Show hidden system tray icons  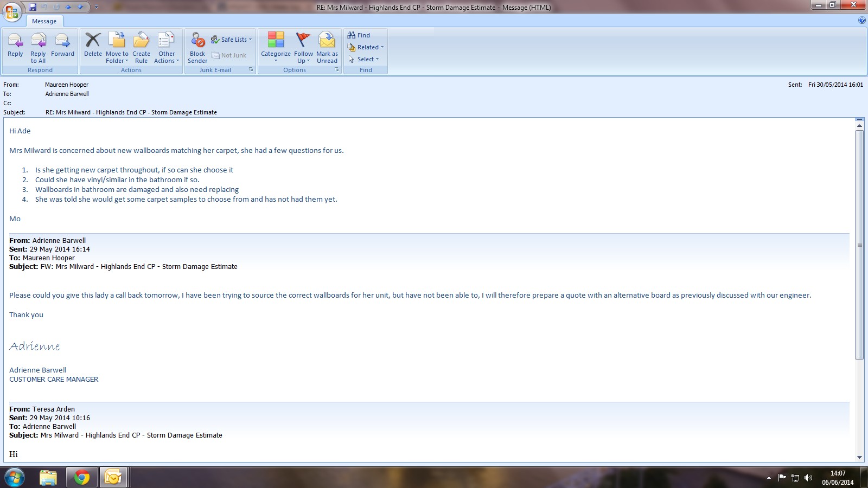point(769,478)
